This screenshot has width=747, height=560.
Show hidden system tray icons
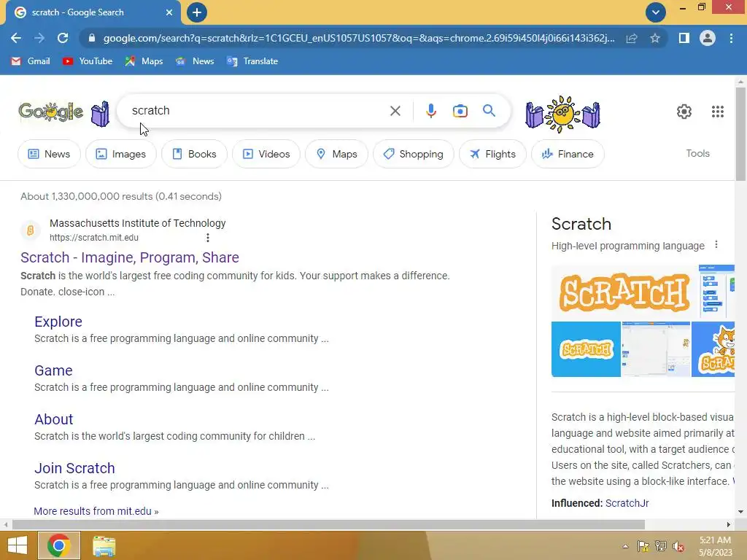(x=625, y=546)
